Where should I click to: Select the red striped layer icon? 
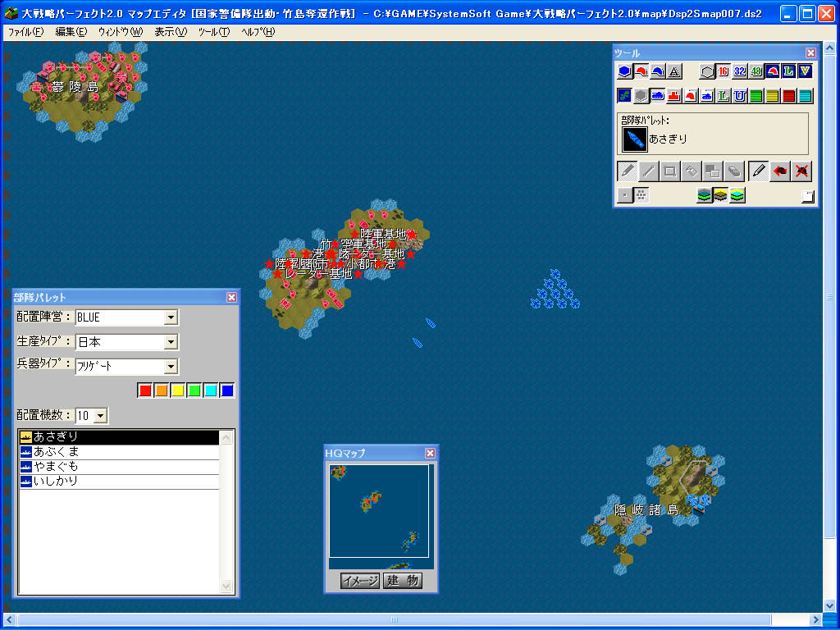click(x=788, y=96)
